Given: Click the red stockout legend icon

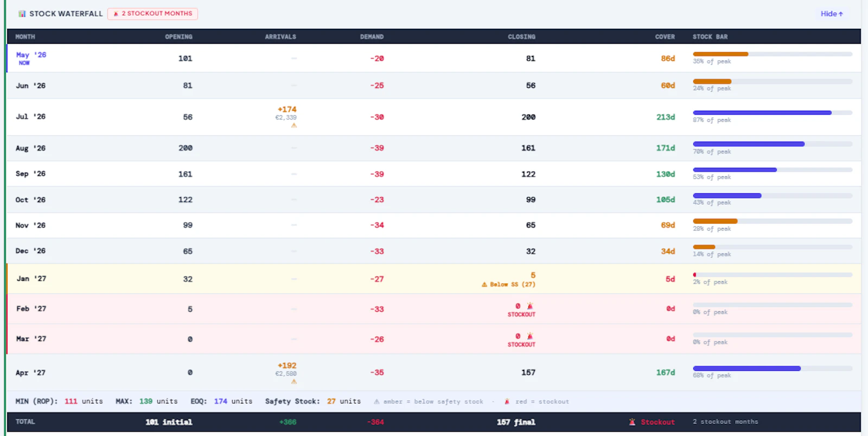Looking at the screenshot, I should coord(507,402).
